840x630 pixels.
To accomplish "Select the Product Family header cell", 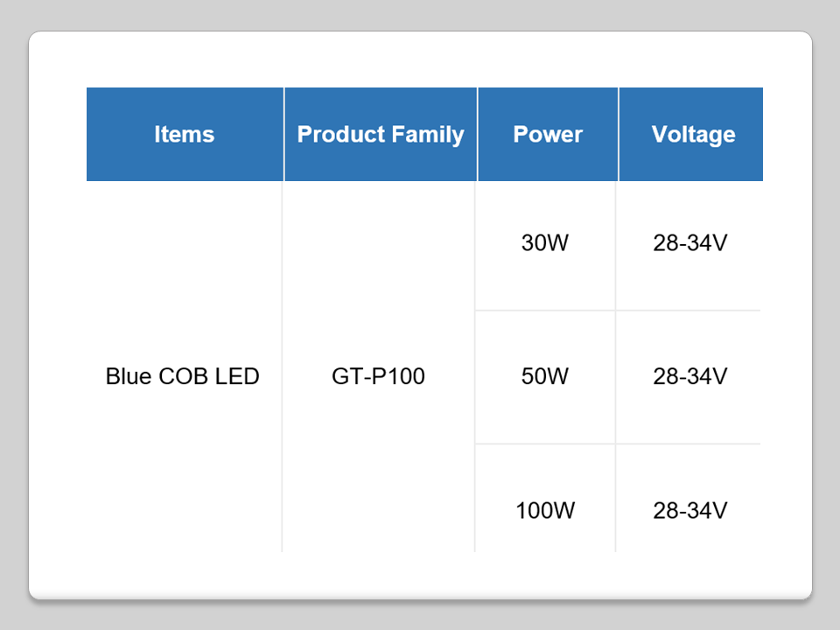I will pos(381,134).
